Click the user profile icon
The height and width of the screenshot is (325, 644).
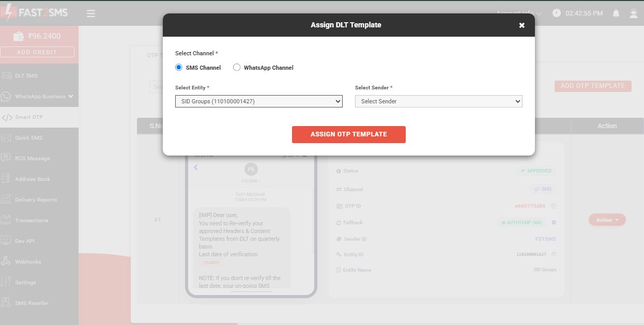click(634, 13)
